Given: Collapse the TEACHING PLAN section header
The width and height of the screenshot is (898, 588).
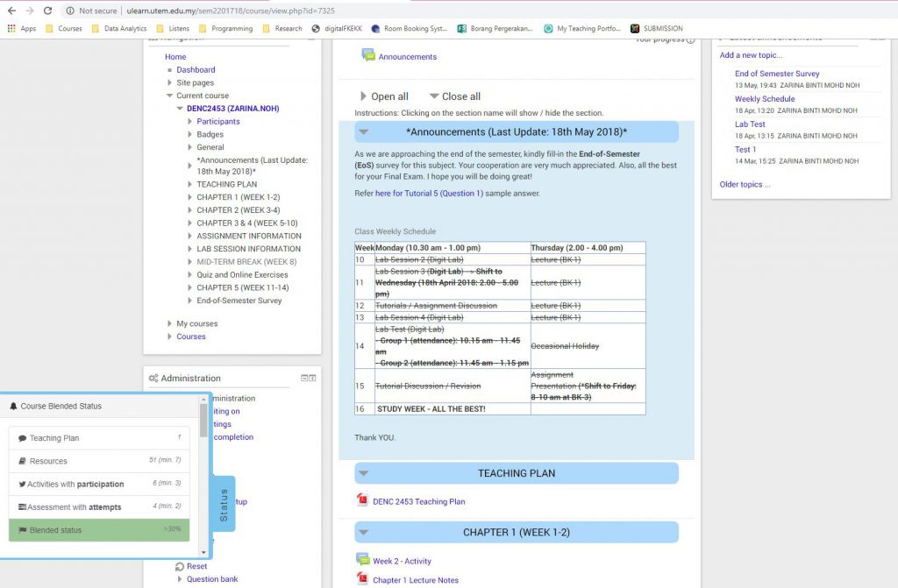Looking at the screenshot, I should tap(516, 473).
